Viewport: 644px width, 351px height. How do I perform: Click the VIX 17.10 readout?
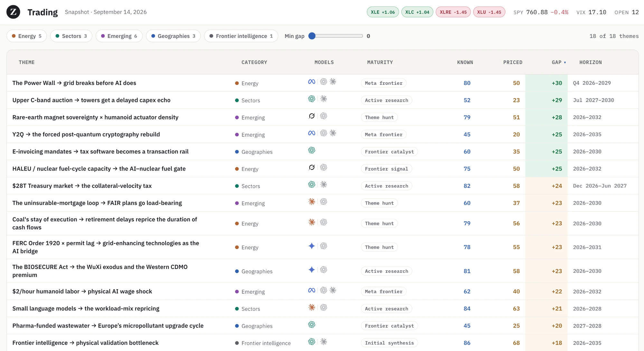[591, 12]
